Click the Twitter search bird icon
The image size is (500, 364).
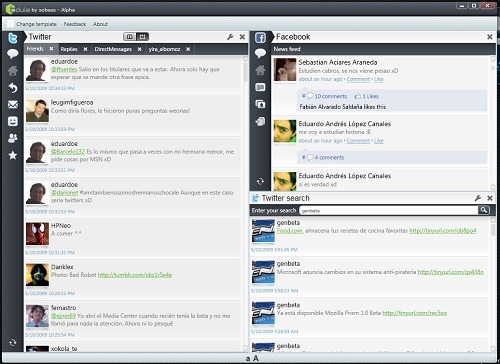pyautogui.click(x=255, y=198)
